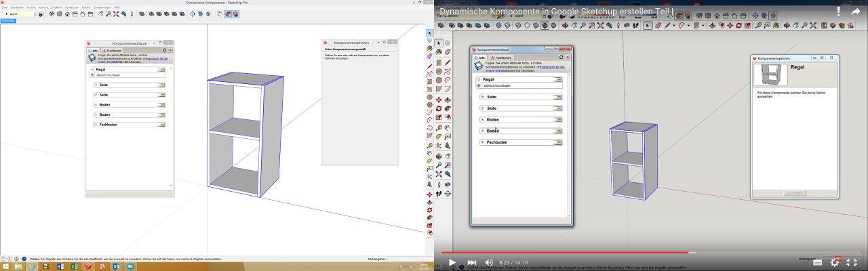Refresh the Komponentenattribute panel
868x271 pixels.
point(164,50)
